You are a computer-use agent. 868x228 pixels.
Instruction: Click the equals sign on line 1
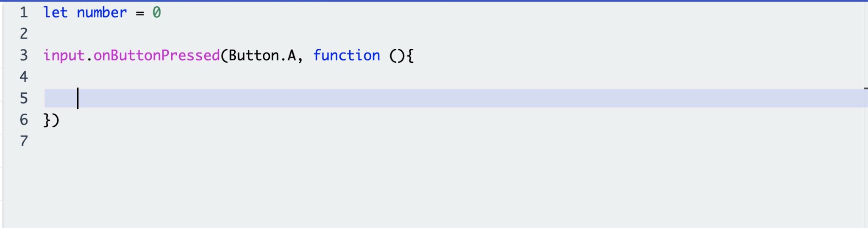click(x=140, y=14)
